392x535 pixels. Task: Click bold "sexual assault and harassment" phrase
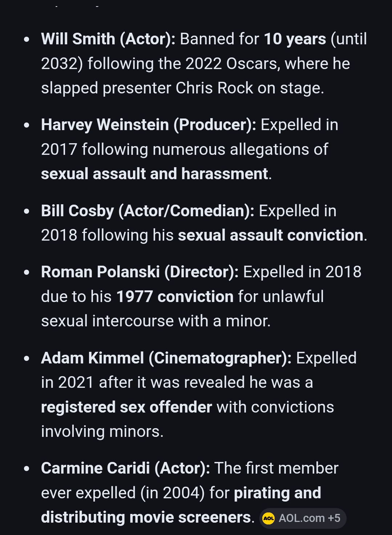pyautogui.click(x=154, y=174)
